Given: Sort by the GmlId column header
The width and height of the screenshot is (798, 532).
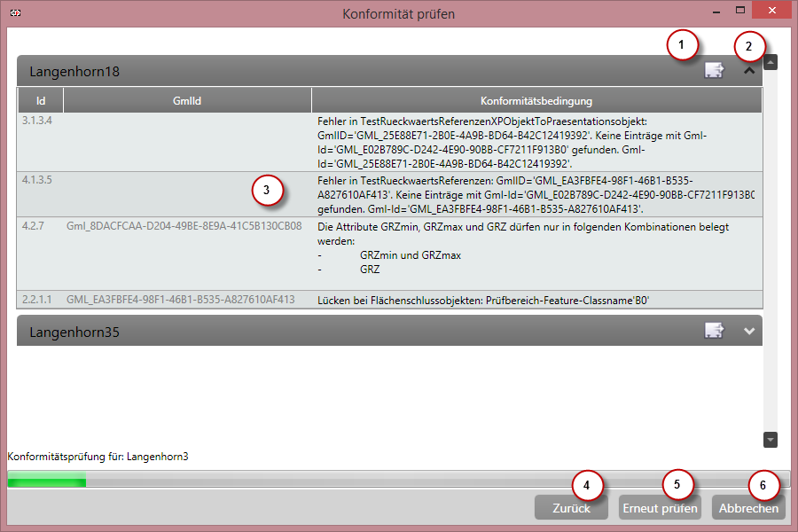Looking at the screenshot, I should pos(187,100).
